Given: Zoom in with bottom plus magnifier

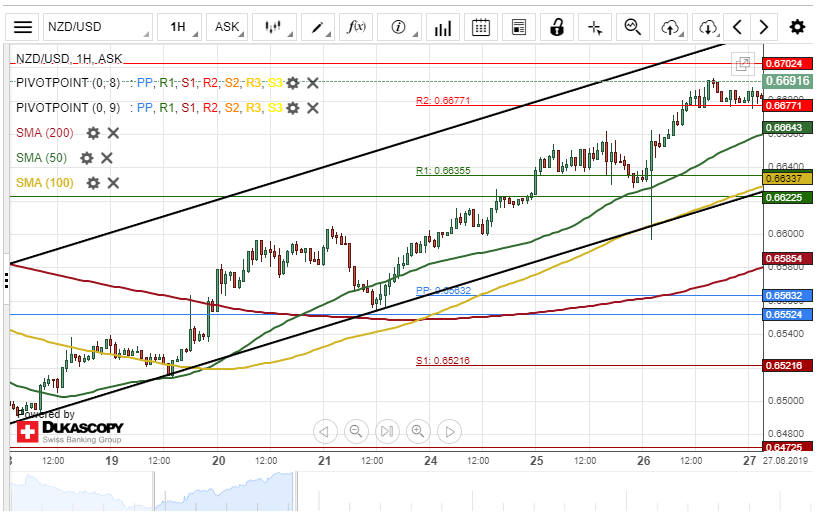Looking at the screenshot, I should [x=418, y=432].
